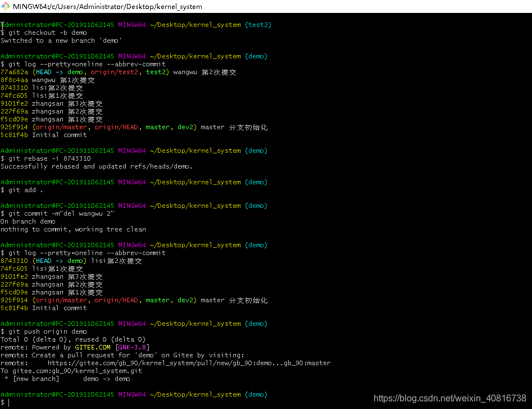This screenshot has height=409, width=532.
Task: Click 'nothing to commit, working tree clean' line
Action: (73, 229)
